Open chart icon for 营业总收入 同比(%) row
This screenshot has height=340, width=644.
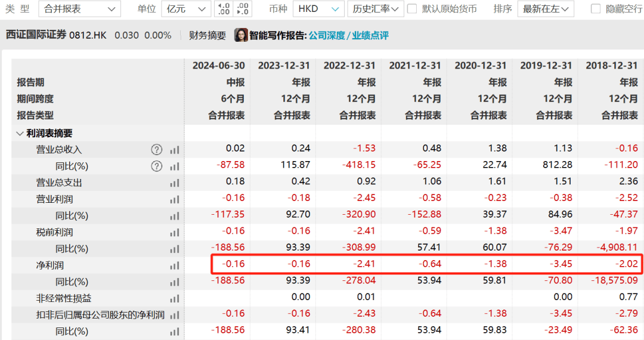(175, 166)
